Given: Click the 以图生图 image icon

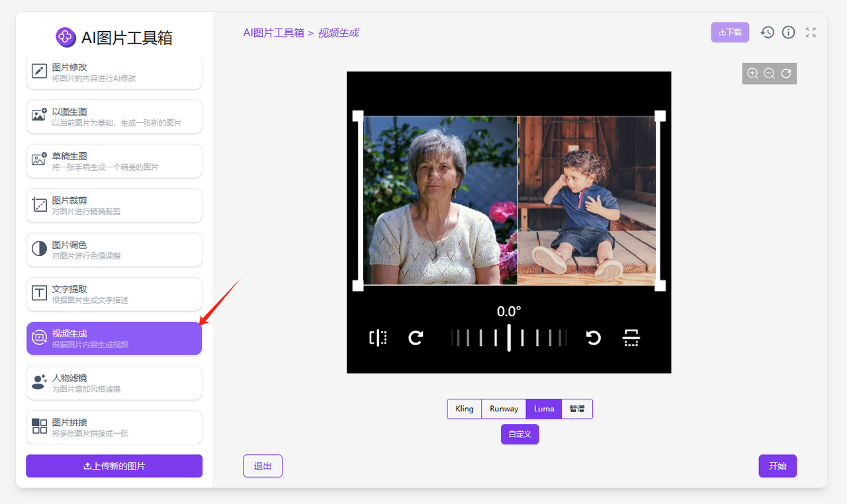Looking at the screenshot, I should click(40, 115).
